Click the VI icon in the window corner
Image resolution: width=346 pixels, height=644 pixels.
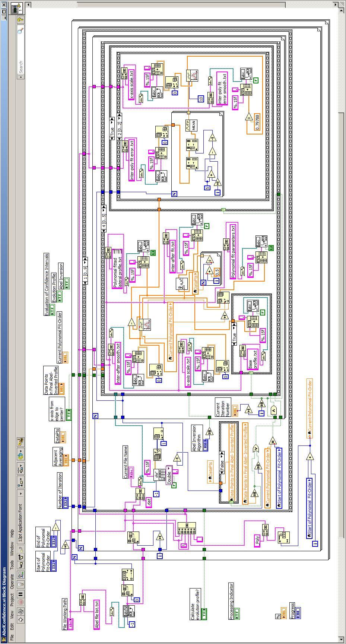pyautogui.click(x=16, y=8)
